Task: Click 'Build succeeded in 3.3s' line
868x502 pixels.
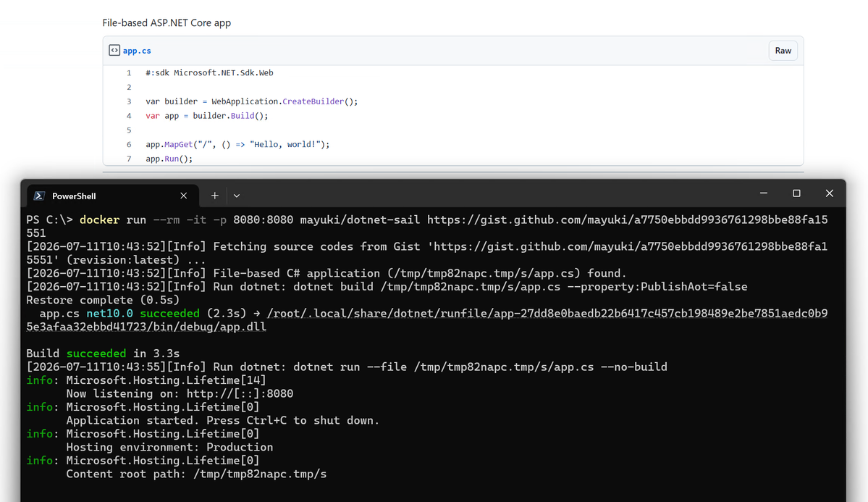Action: (103, 354)
